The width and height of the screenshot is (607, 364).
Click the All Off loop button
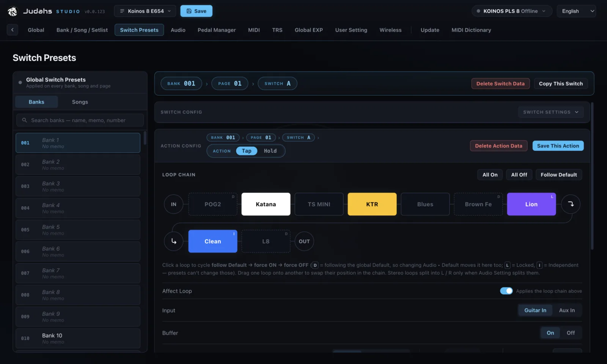click(519, 174)
